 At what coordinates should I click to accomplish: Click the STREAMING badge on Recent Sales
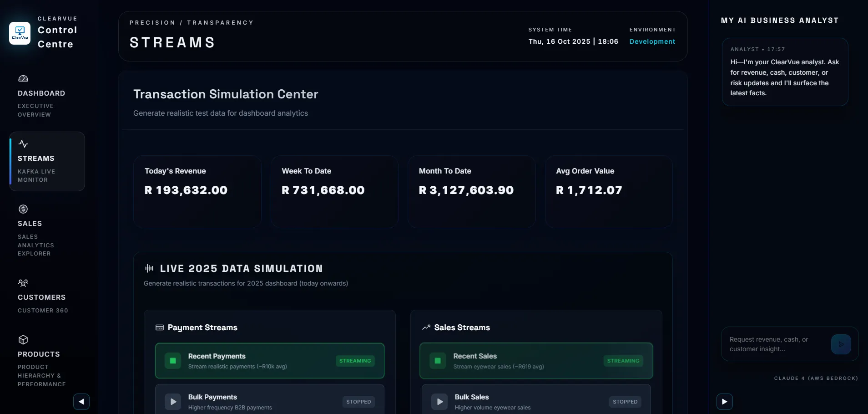[x=623, y=361]
